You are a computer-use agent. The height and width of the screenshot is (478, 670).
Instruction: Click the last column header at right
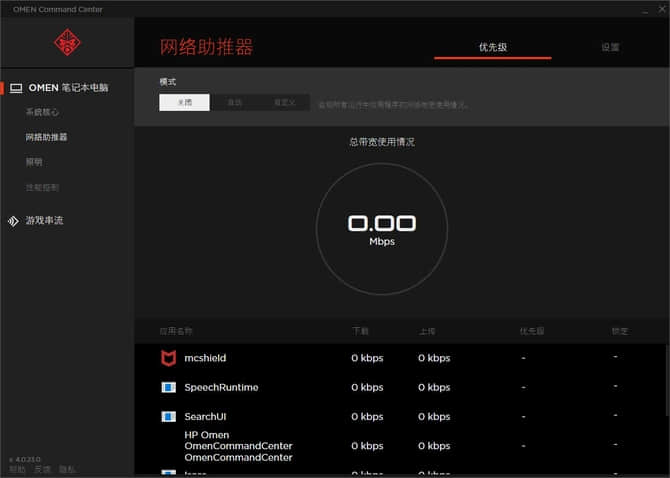pyautogui.click(x=620, y=331)
